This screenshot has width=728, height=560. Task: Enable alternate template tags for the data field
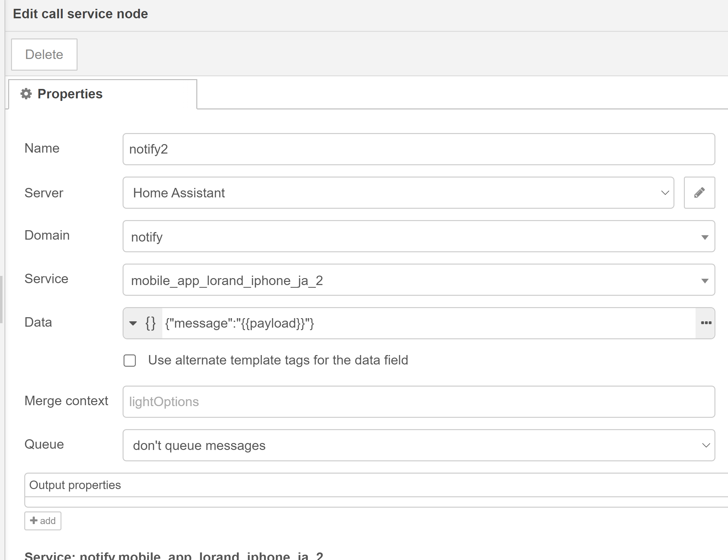(130, 360)
